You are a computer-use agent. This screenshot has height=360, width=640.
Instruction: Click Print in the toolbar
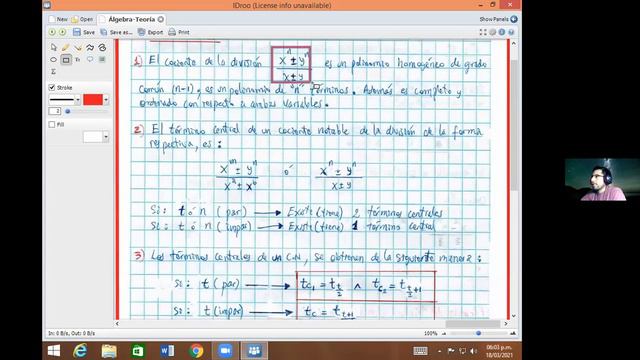(x=179, y=32)
